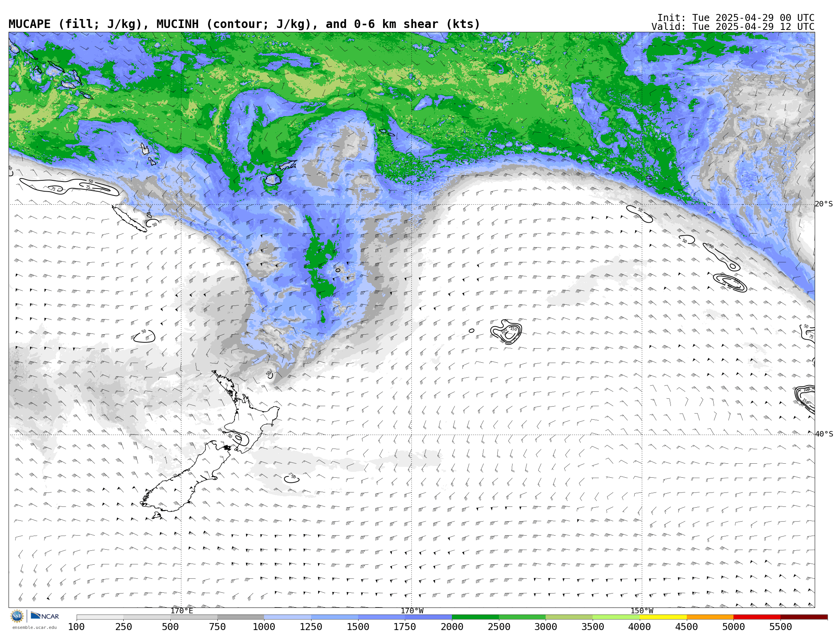Click the colorbar label '2000'
This screenshot has width=840, height=632.
pos(452,627)
